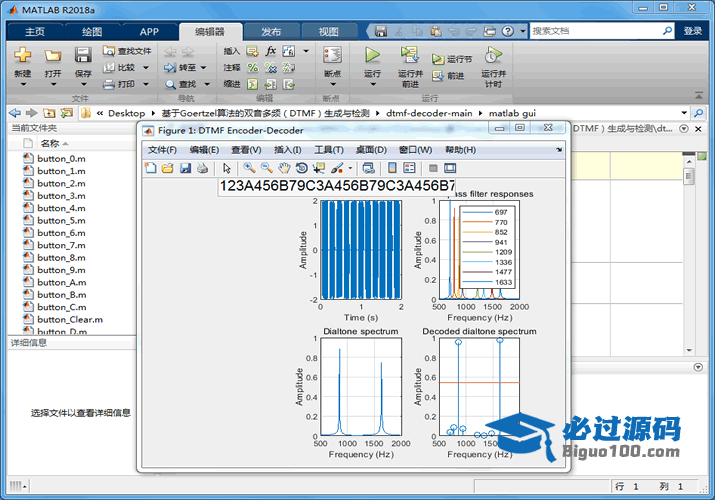Open the address bar path dropdown arrow

click(x=684, y=113)
